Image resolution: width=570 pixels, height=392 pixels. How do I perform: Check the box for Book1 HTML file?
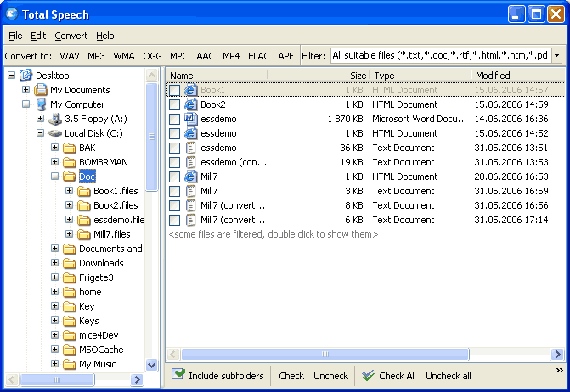[174, 91]
